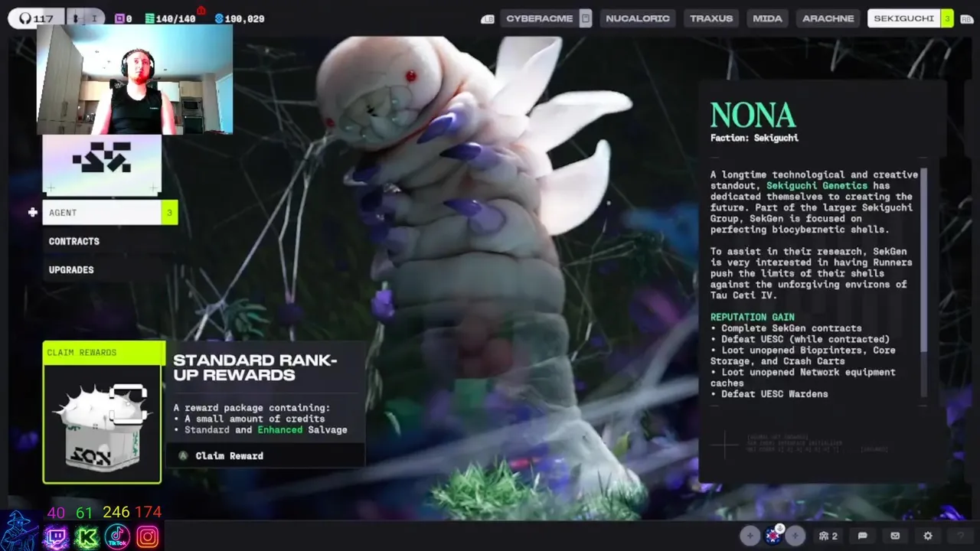Click 'Complete SekGen contracts' bullet

point(786,328)
